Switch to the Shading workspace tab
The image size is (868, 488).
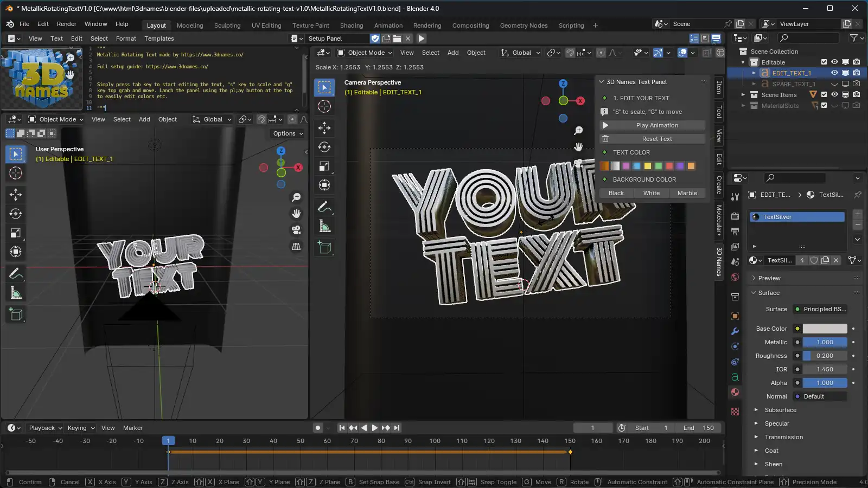click(x=352, y=25)
